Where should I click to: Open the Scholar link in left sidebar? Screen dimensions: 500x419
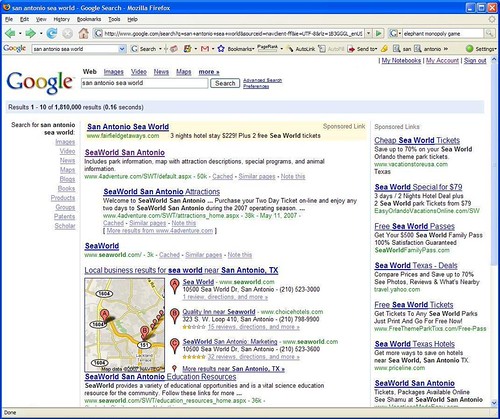click(x=65, y=226)
